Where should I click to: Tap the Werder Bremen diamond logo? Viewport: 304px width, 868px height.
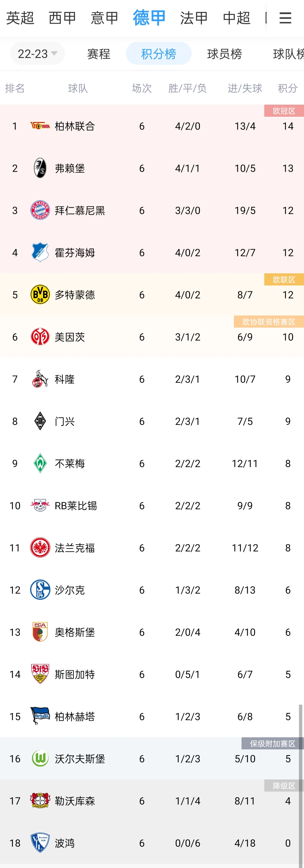click(40, 463)
